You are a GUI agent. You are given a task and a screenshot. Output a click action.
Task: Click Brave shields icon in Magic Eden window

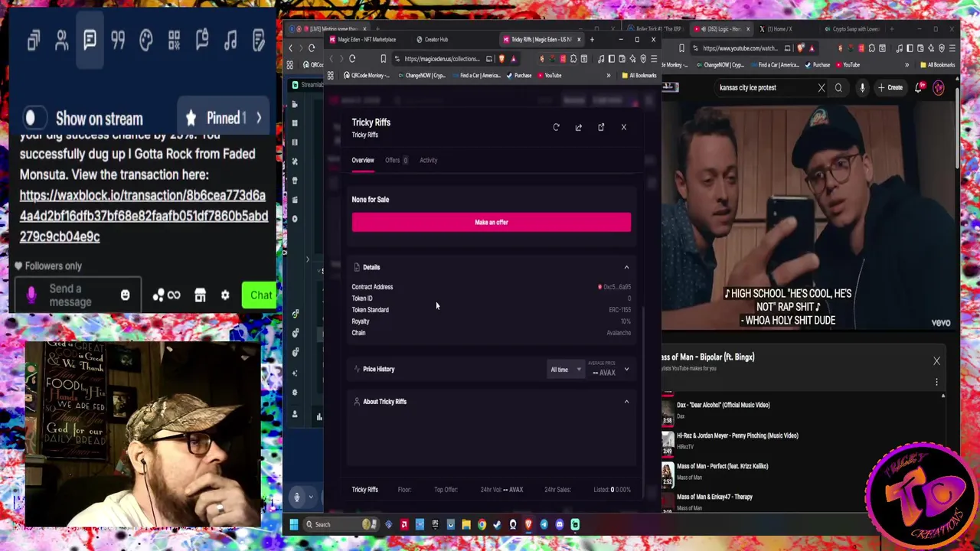[x=501, y=59]
